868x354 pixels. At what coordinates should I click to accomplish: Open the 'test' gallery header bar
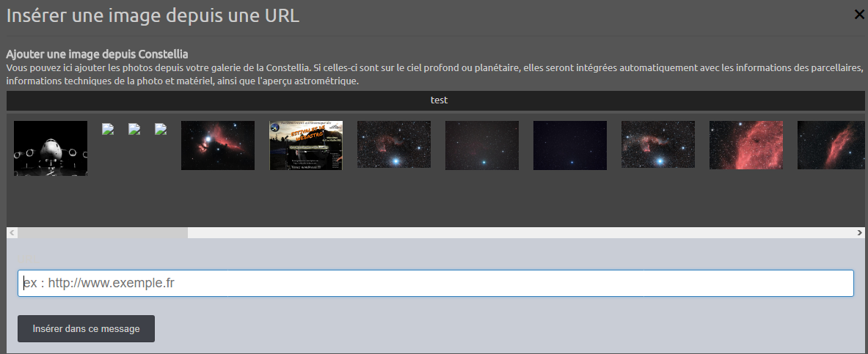tap(436, 100)
